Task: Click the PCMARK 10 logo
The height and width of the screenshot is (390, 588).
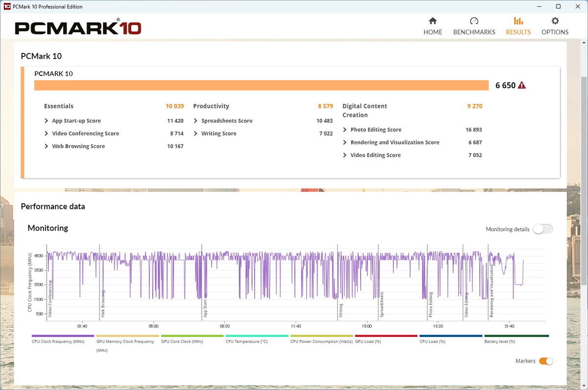Action: (78, 27)
